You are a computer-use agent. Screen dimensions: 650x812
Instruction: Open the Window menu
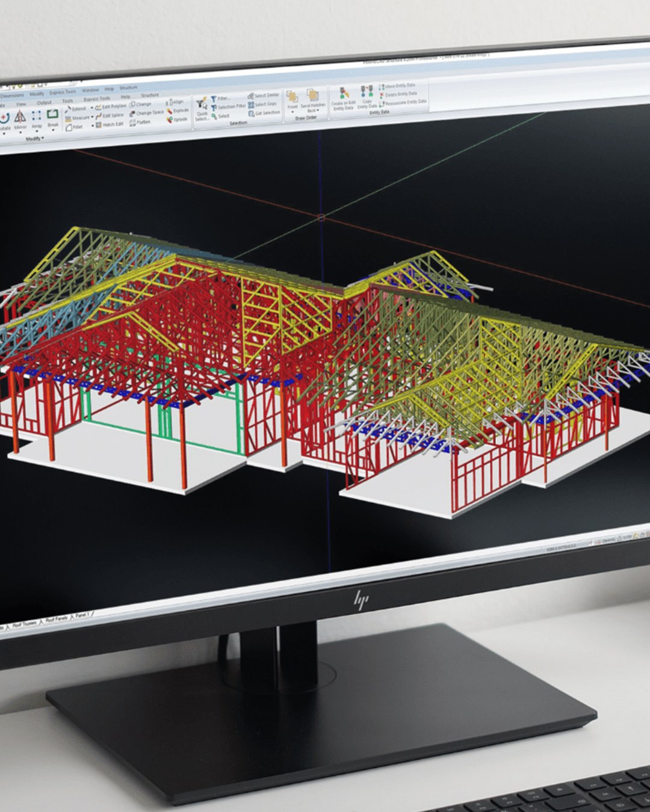[x=90, y=90]
